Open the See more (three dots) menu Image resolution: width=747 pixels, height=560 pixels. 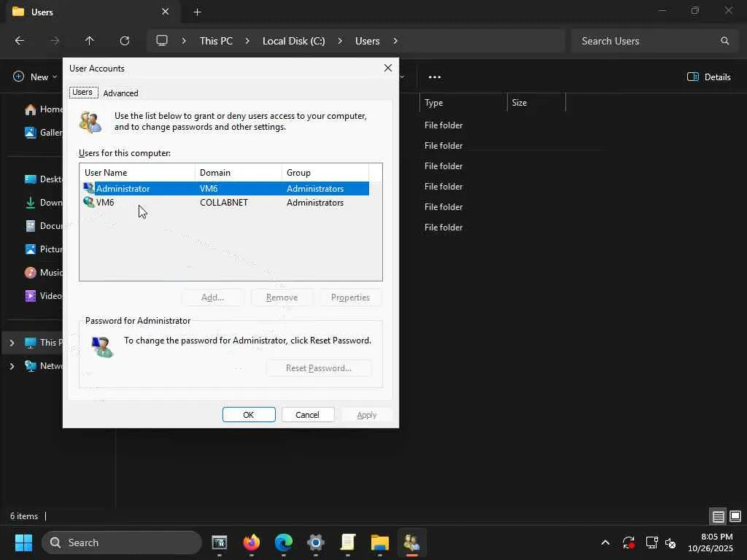pos(435,77)
